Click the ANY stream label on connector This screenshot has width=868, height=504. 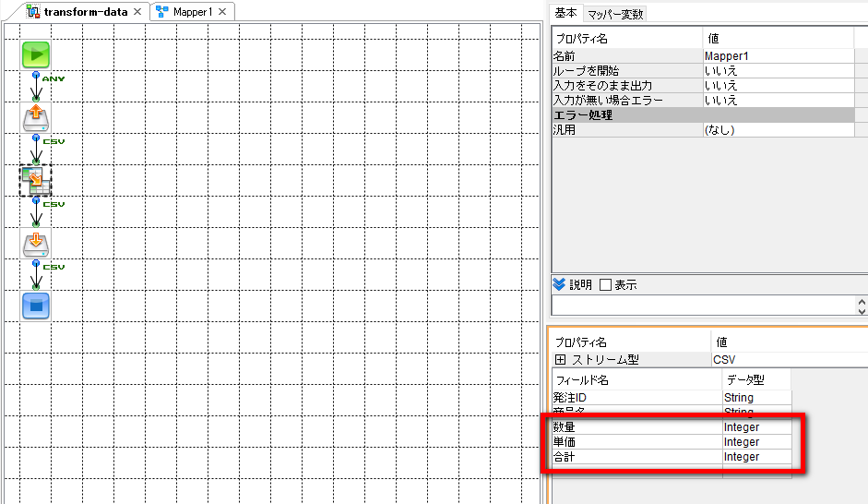[54, 79]
